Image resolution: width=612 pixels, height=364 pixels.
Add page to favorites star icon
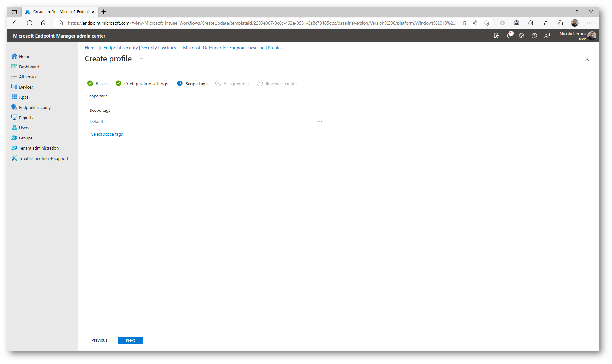pyautogui.click(x=486, y=23)
